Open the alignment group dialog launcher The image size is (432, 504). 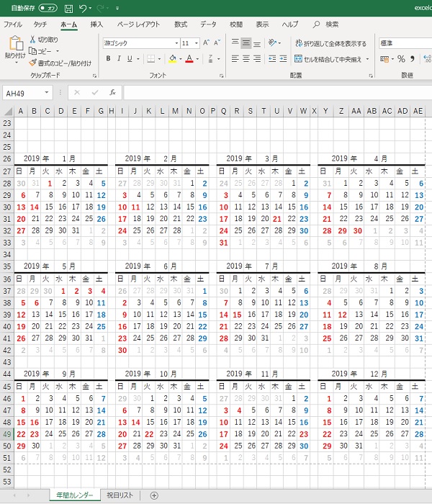pos(371,76)
